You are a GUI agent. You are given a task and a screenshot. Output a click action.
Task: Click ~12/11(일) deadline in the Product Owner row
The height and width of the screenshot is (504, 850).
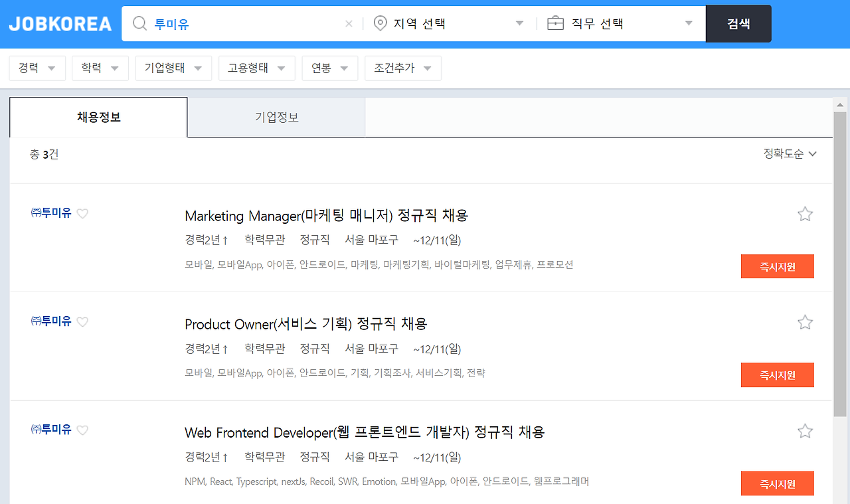437,349
